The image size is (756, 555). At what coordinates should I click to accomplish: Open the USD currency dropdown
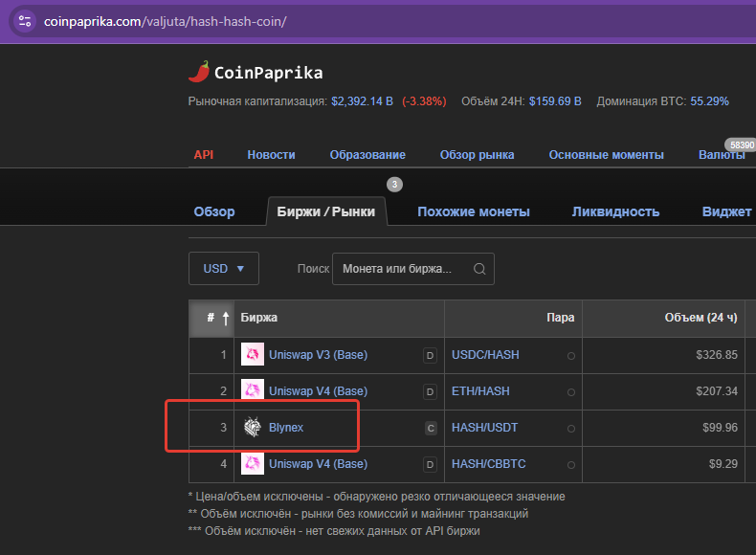tap(224, 269)
